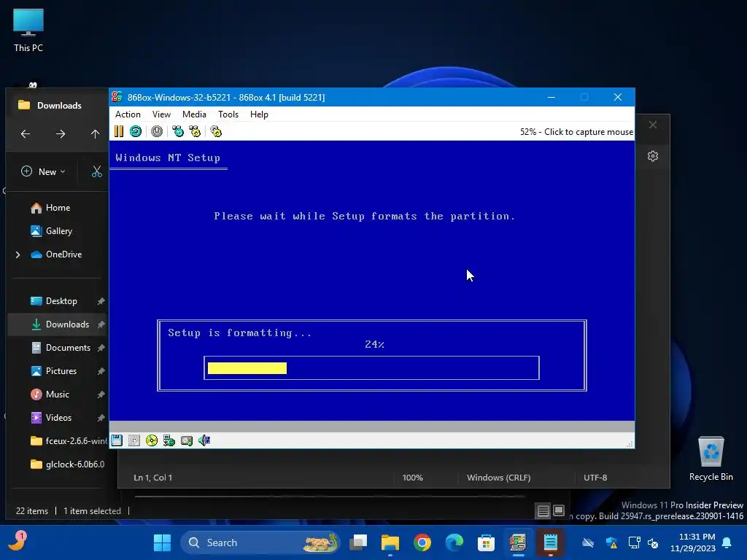Image resolution: width=747 pixels, height=560 pixels.
Task: Open the glclock-6.0b6.0 folder in sidebar
Action: pos(67,464)
